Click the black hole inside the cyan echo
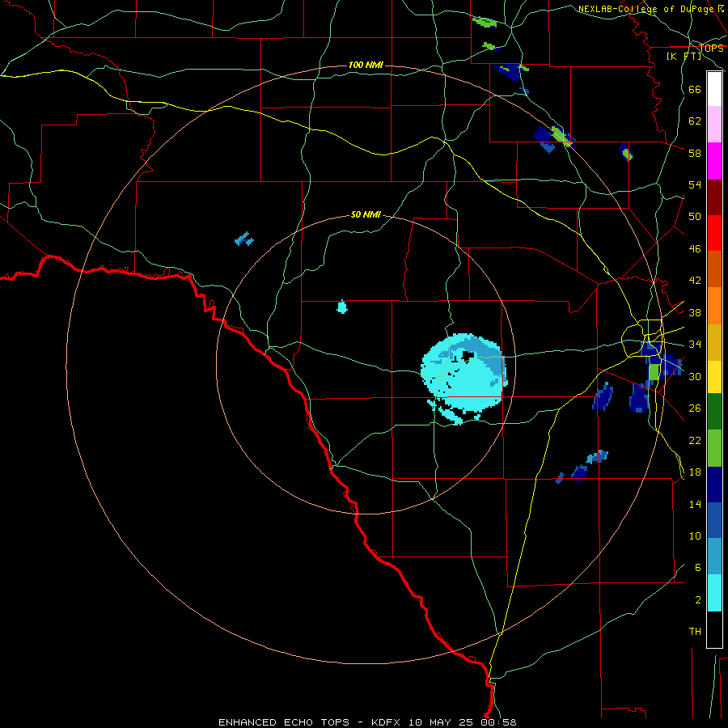 pos(467,357)
